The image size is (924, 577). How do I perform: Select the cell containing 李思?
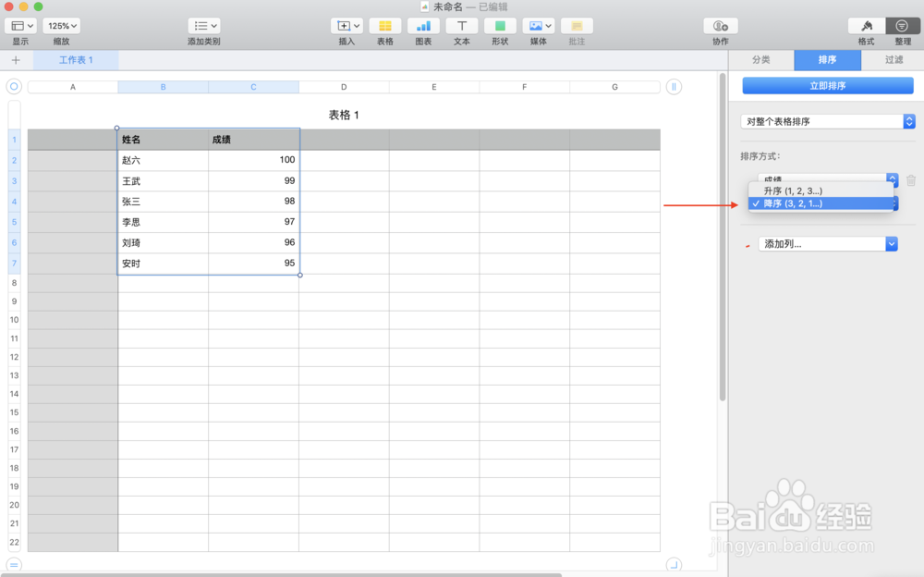pos(164,223)
